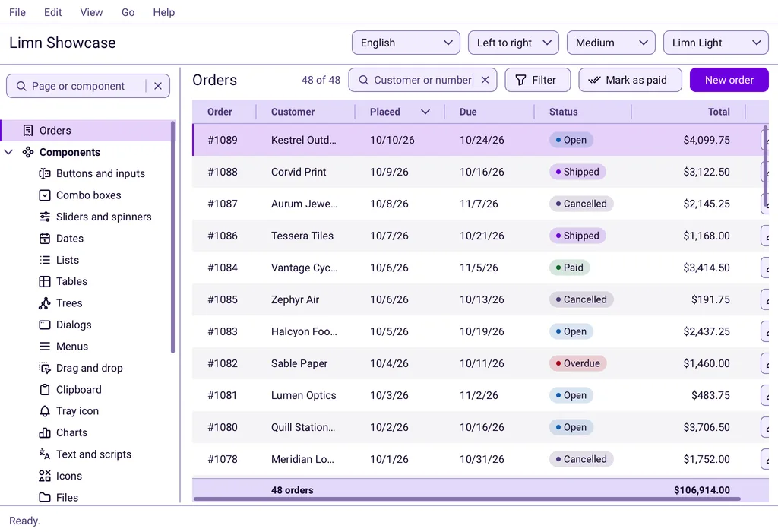Select the Menus hamburger icon
The width and height of the screenshot is (778, 532).
45,347
